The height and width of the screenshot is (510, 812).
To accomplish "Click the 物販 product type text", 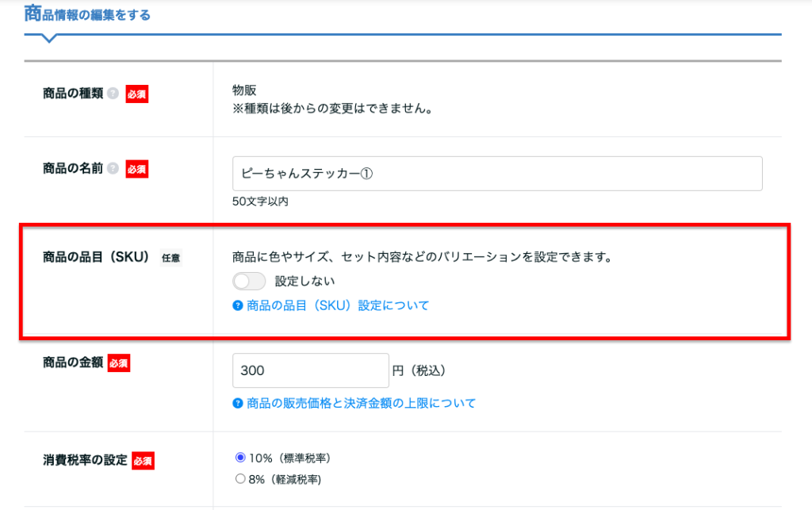I will click(x=244, y=90).
